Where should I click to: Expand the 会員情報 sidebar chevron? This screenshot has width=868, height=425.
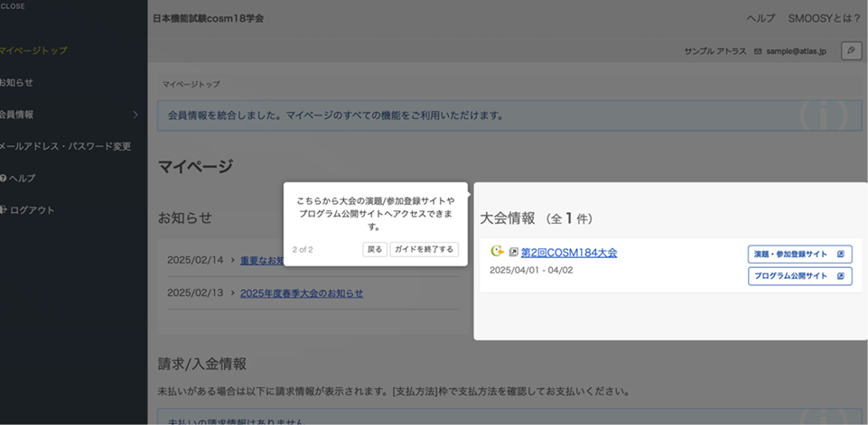(135, 115)
